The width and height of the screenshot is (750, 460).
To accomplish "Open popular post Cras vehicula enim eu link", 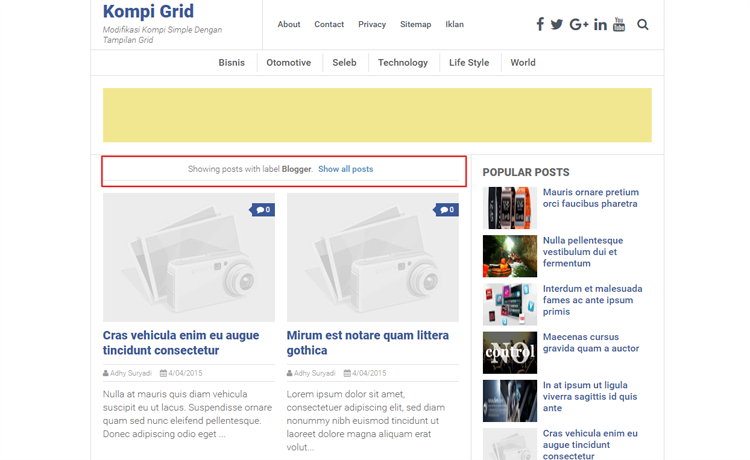I will (590, 444).
